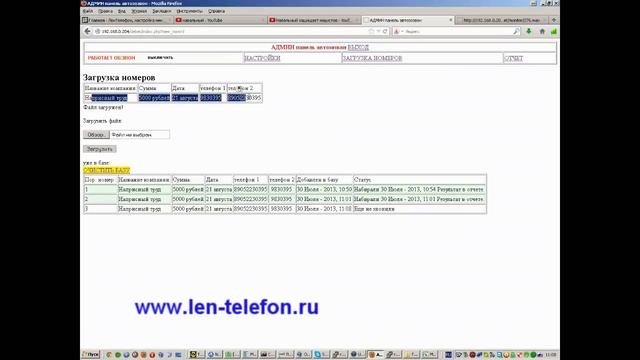
Task: Click the 'Загрузить файл' label text
Action: (102, 121)
